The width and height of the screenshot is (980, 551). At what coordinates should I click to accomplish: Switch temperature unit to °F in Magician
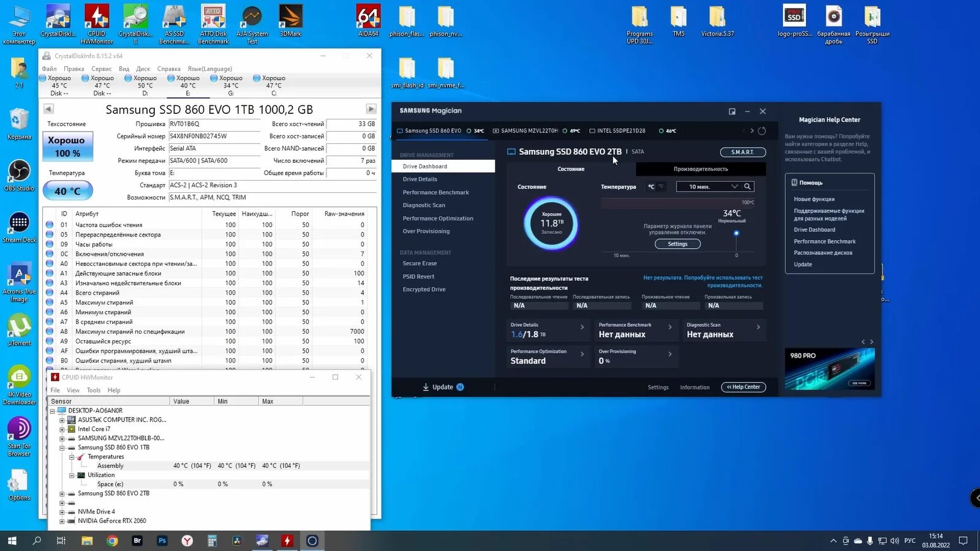click(661, 187)
